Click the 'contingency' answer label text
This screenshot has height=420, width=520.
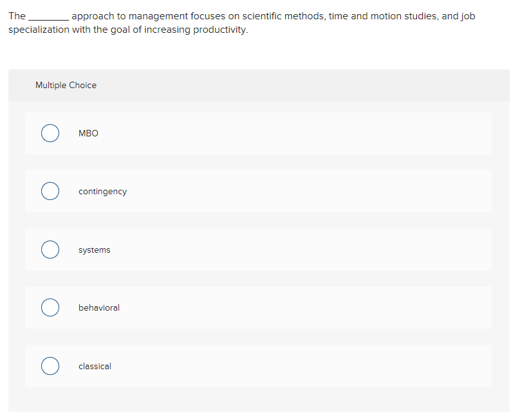pos(102,192)
